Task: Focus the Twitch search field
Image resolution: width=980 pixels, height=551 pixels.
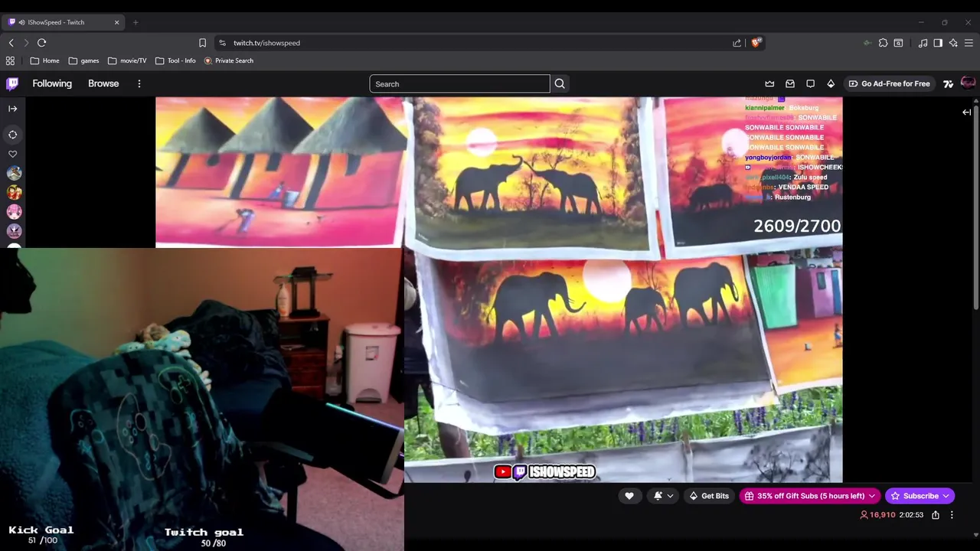Action: click(x=459, y=84)
